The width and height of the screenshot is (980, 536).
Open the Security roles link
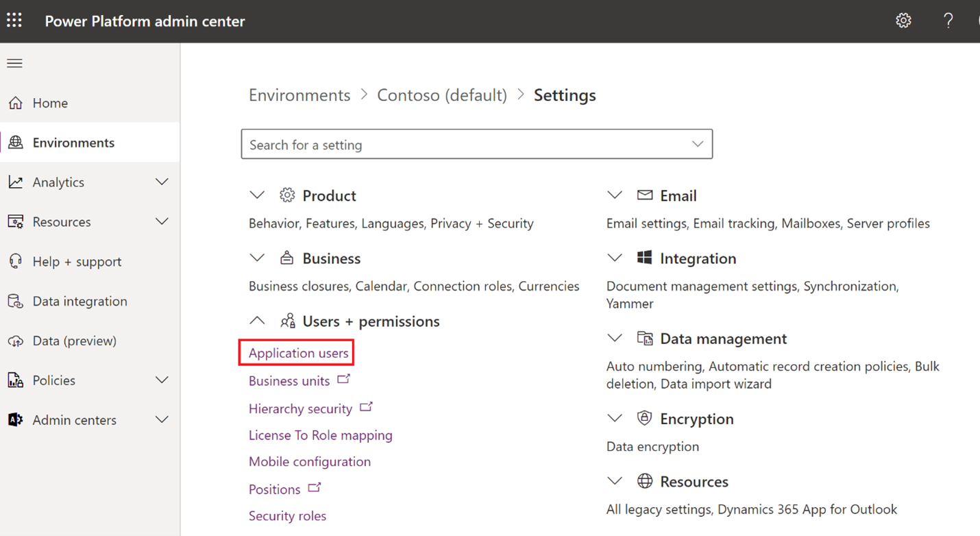pos(287,516)
